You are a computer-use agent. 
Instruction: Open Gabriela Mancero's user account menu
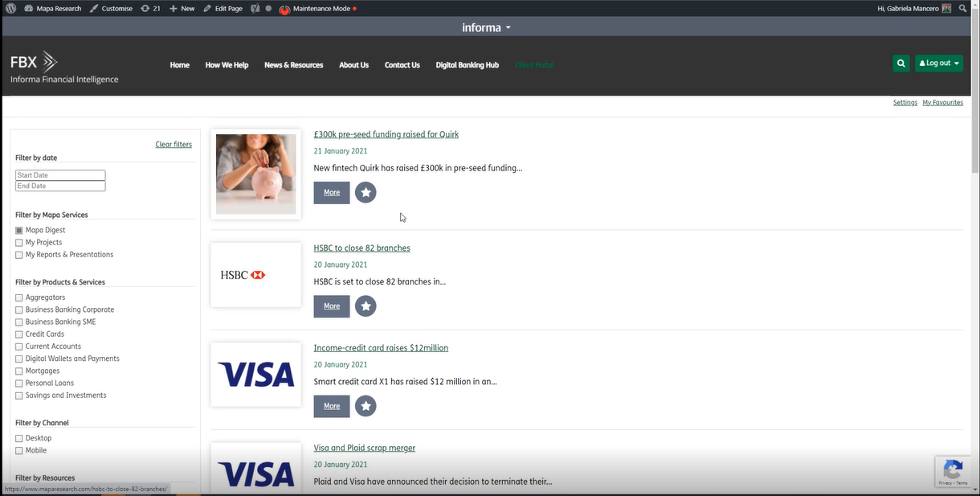(x=915, y=8)
